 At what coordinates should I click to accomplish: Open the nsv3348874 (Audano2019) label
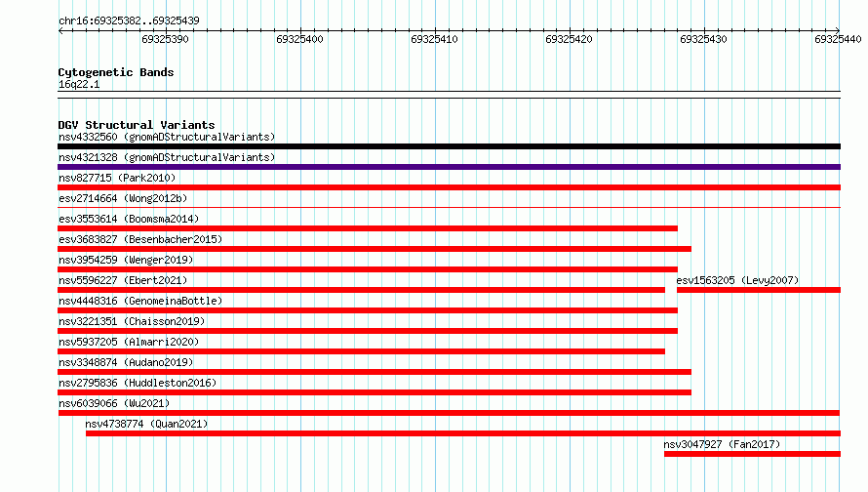tap(126, 362)
